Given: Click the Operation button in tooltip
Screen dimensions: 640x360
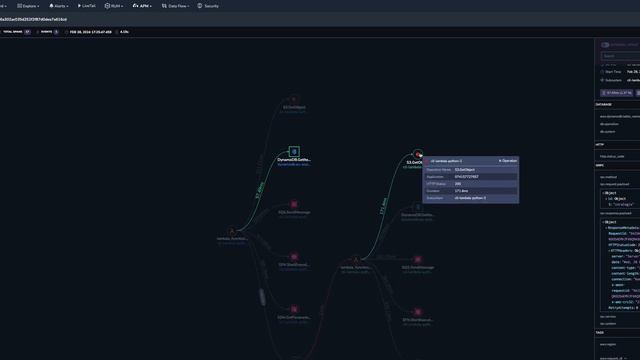Looking at the screenshot, I should (508, 161).
